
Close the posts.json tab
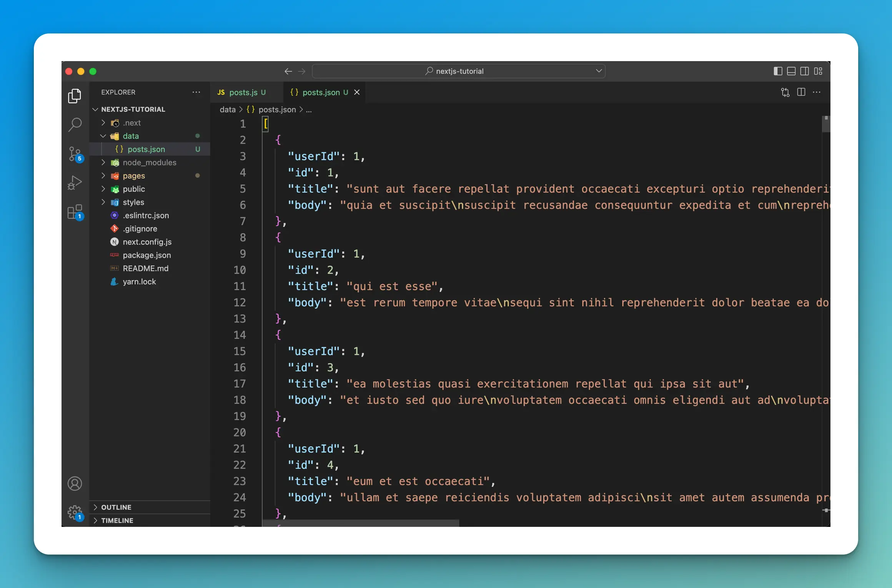tap(357, 92)
